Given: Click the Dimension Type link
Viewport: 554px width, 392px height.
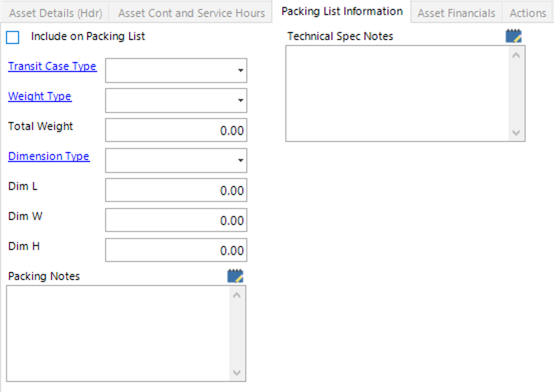Looking at the screenshot, I should pyautogui.click(x=49, y=157).
